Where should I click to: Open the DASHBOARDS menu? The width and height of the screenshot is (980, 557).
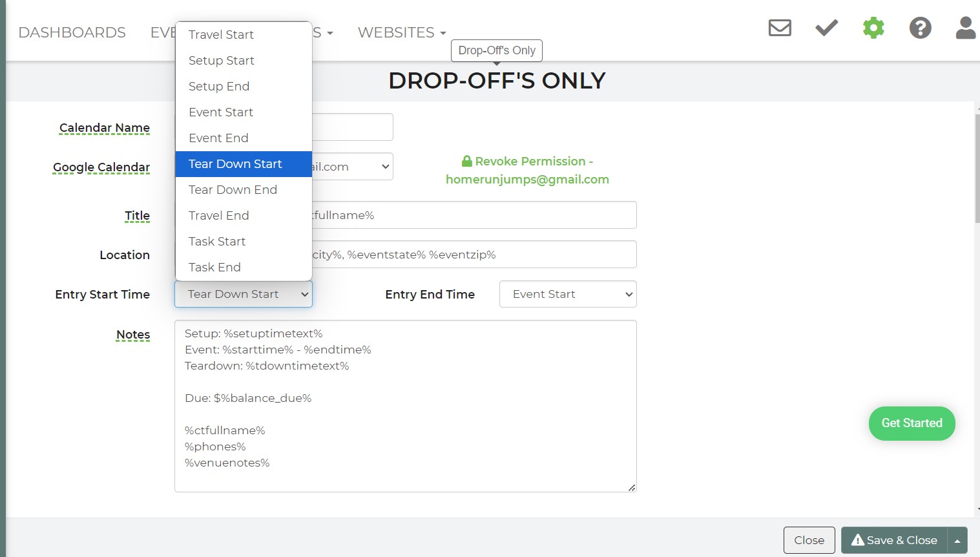tap(72, 32)
